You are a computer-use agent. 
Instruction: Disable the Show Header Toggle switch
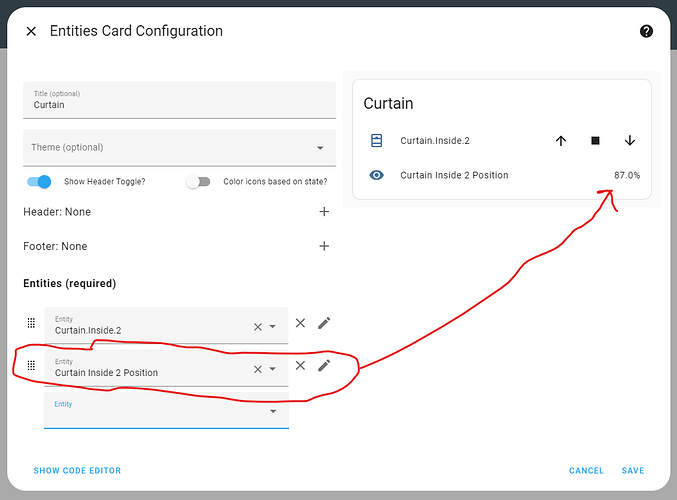coord(39,181)
